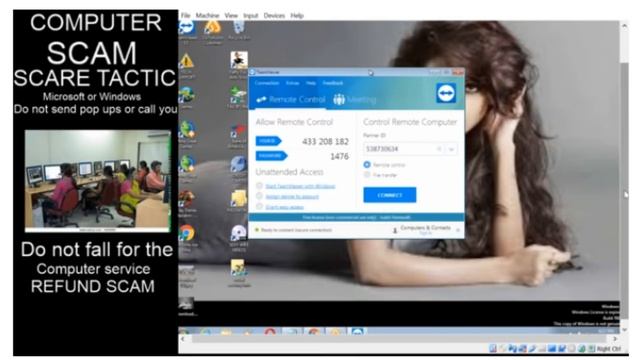Screen dimensions: 640x360
Task: Open TeamViewer's Feedback menu
Action: [x=333, y=83]
